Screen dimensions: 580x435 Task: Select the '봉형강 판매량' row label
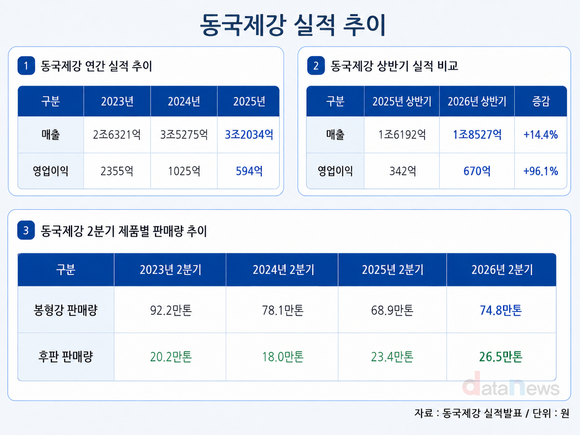[x=65, y=310]
